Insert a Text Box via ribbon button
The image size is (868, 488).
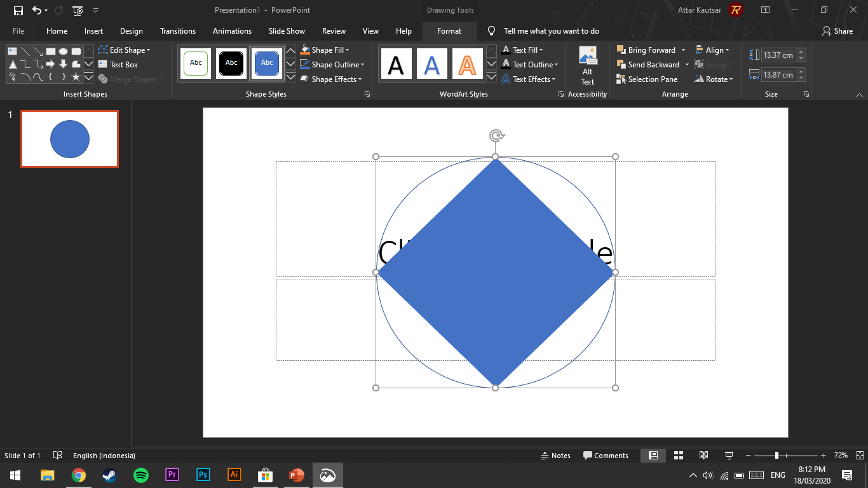tap(118, 65)
